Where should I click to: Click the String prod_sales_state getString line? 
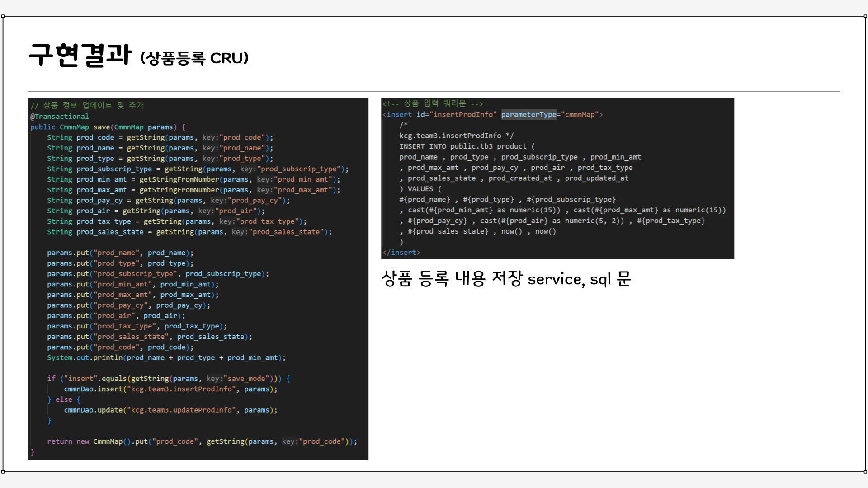189,232
